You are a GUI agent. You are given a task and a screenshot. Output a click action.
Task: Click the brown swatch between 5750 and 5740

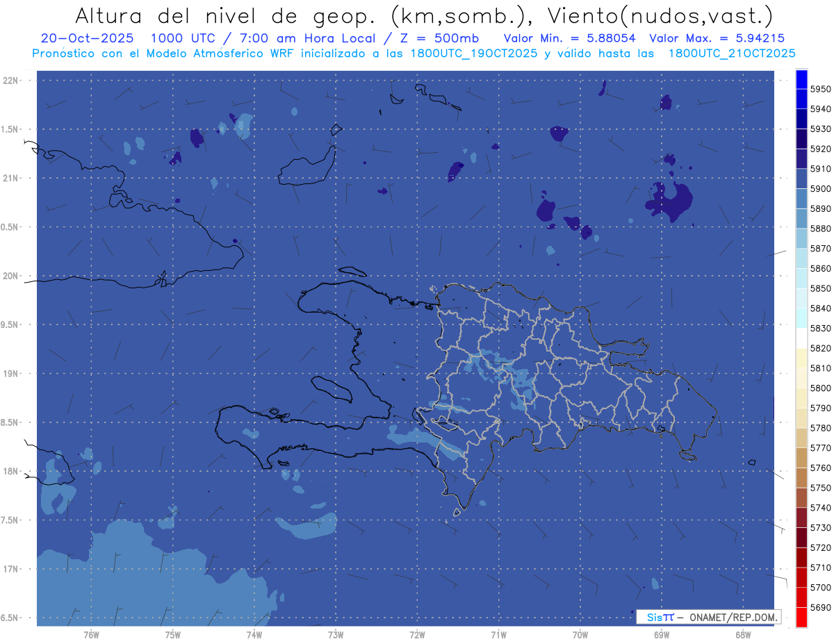tap(801, 497)
